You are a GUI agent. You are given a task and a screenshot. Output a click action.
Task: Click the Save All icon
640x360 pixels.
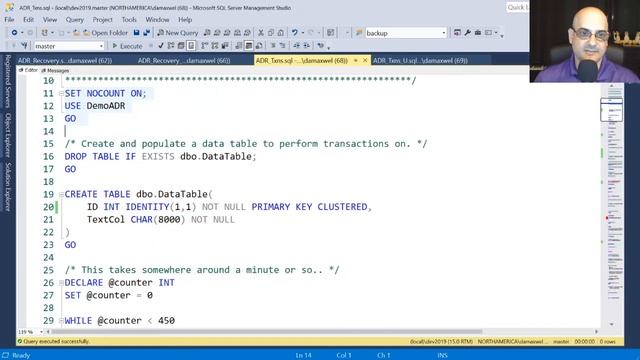click(147, 33)
